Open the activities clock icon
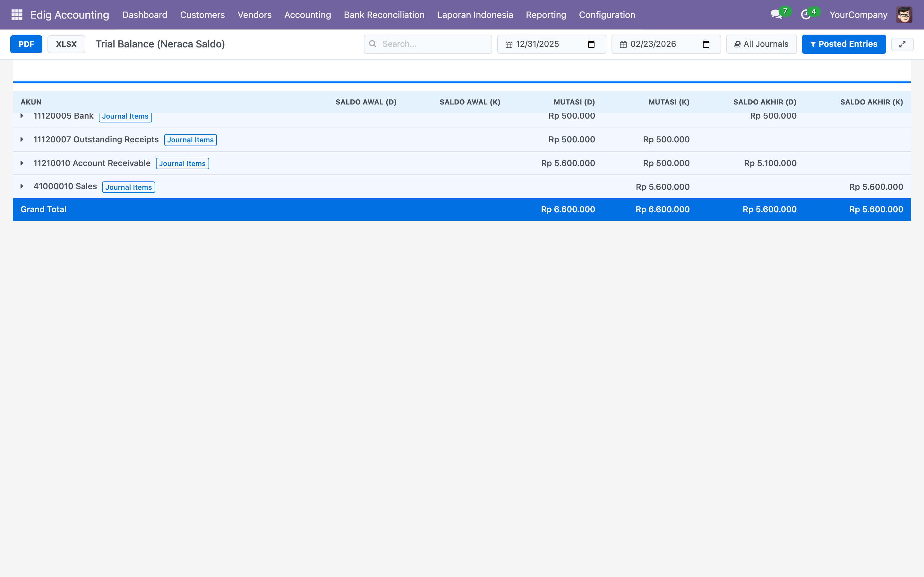This screenshot has width=924, height=577. point(806,14)
